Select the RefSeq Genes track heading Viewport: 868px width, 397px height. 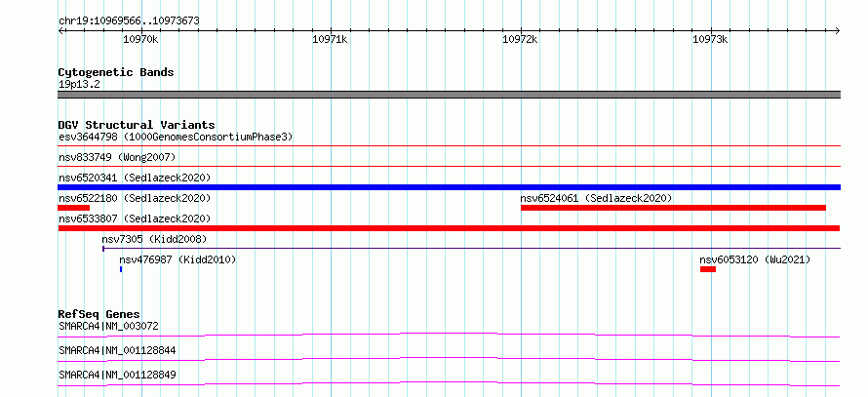coord(99,314)
